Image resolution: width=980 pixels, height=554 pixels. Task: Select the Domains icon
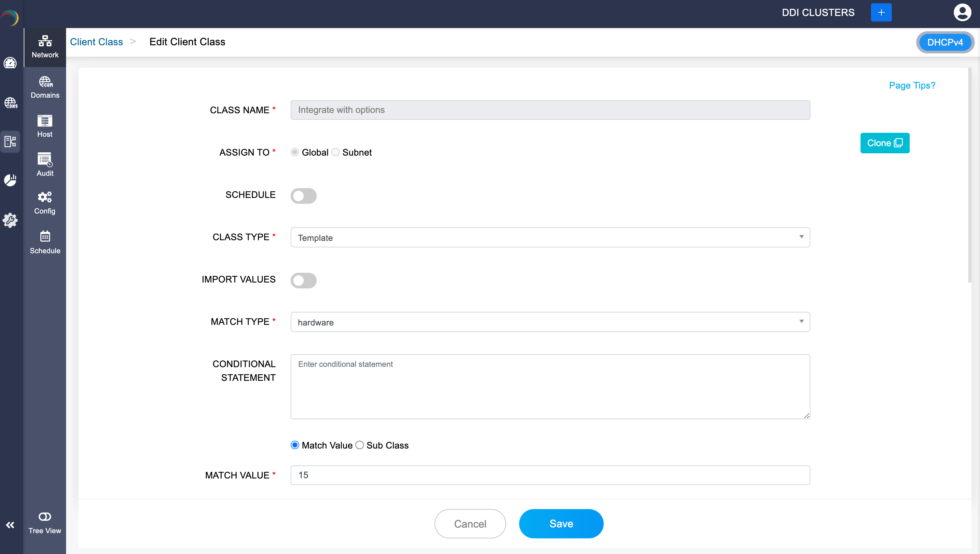tap(45, 87)
